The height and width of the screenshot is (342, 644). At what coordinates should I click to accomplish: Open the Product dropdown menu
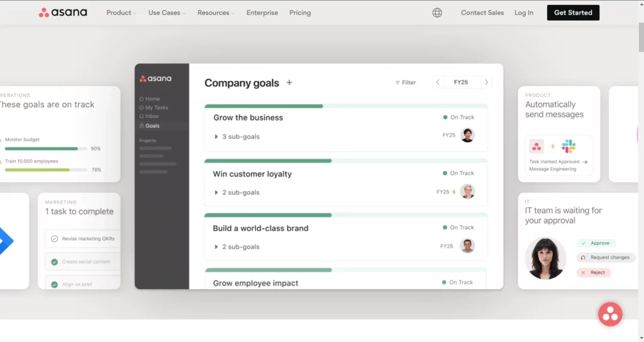pos(121,13)
